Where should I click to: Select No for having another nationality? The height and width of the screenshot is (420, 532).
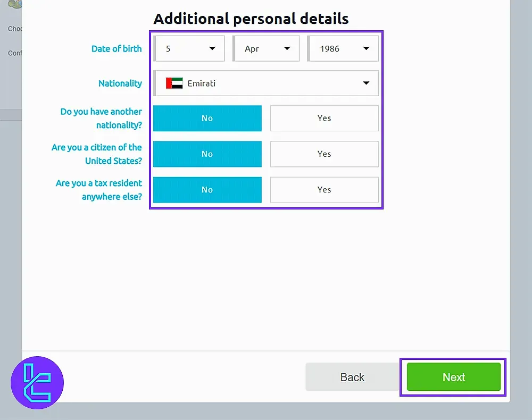tap(207, 118)
